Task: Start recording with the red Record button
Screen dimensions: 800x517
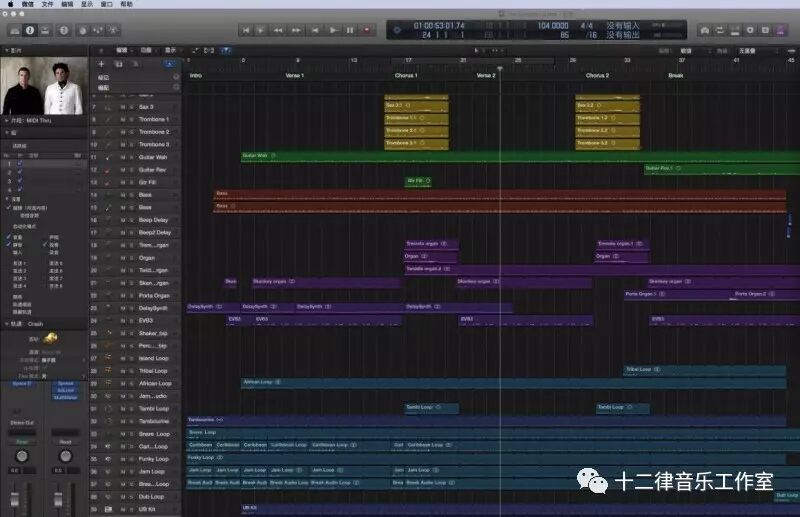Action: pos(367,31)
